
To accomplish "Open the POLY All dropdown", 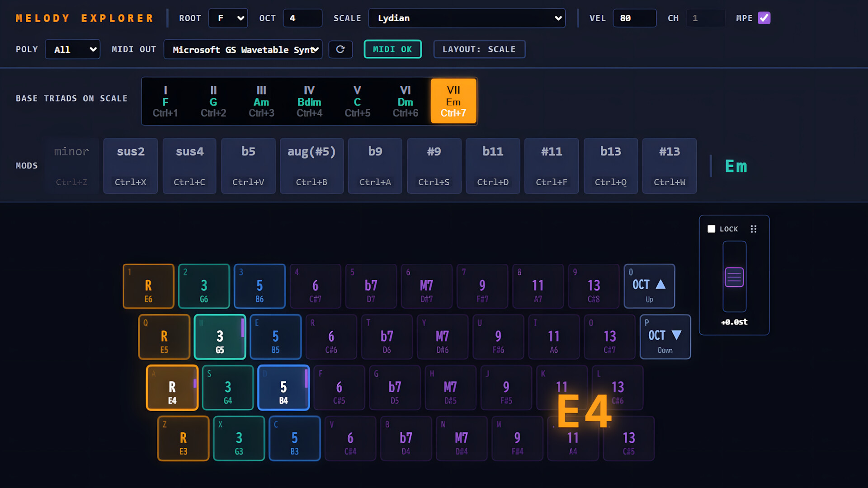I will click(72, 49).
